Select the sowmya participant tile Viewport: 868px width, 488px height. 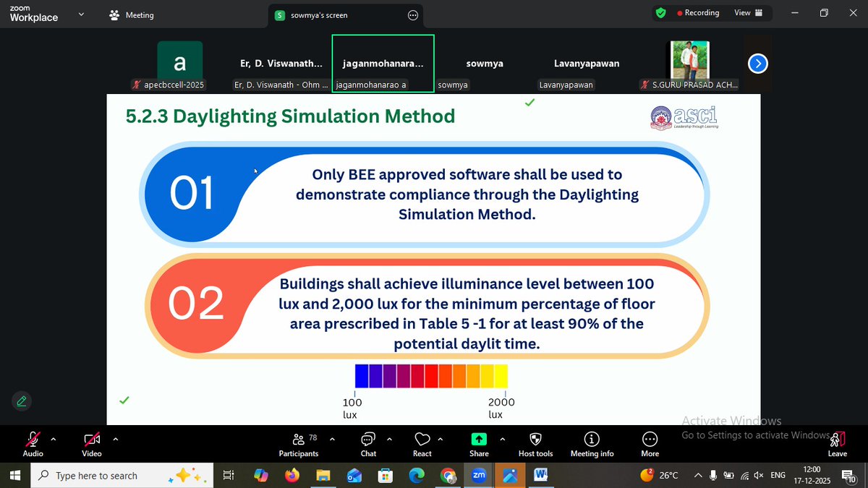pyautogui.click(x=485, y=64)
